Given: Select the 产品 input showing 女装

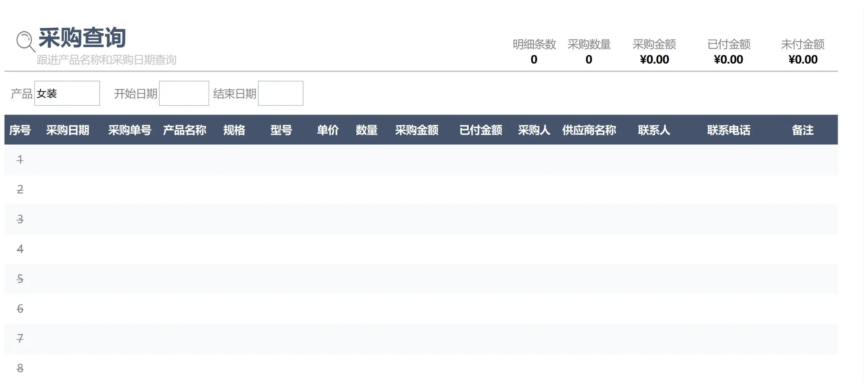Looking at the screenshot, I should tap(67, 93).
